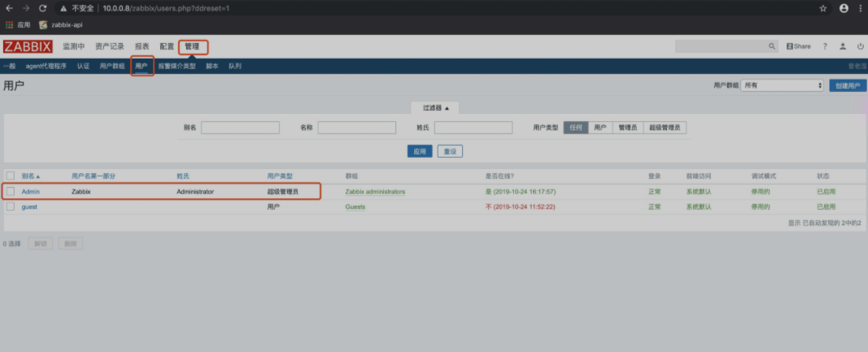Go to the 认证 submenu

point(83,67)
